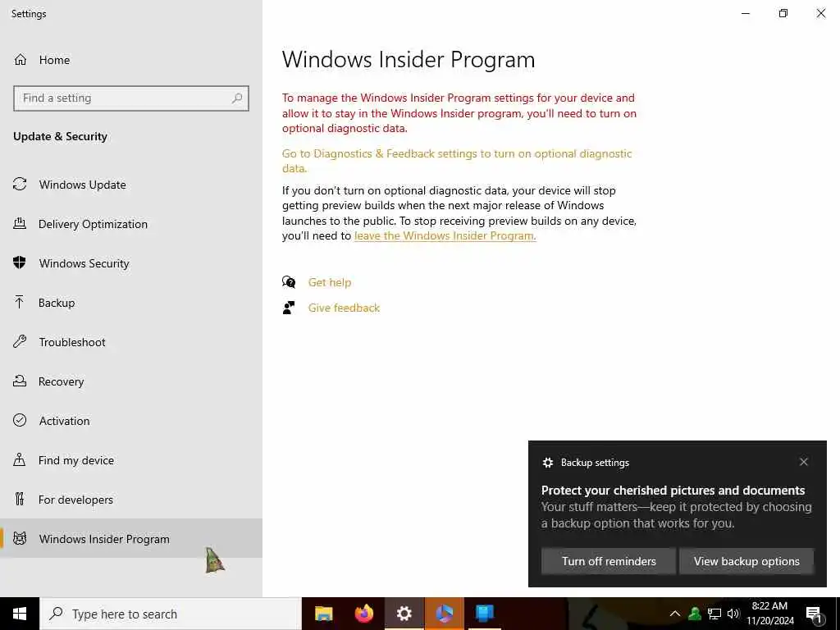Click the Activation checkmark circle icon
840x630 pixels.
[20, 421]
